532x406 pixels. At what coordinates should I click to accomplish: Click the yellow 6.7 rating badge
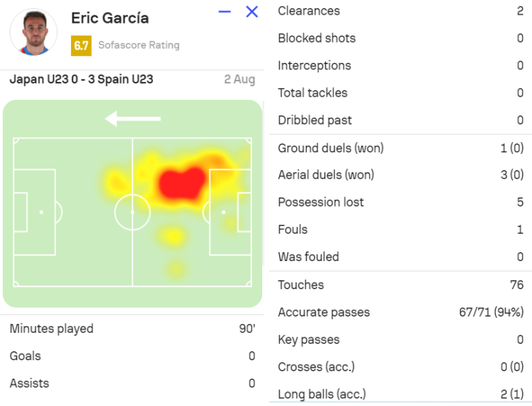tap(81, 45)
